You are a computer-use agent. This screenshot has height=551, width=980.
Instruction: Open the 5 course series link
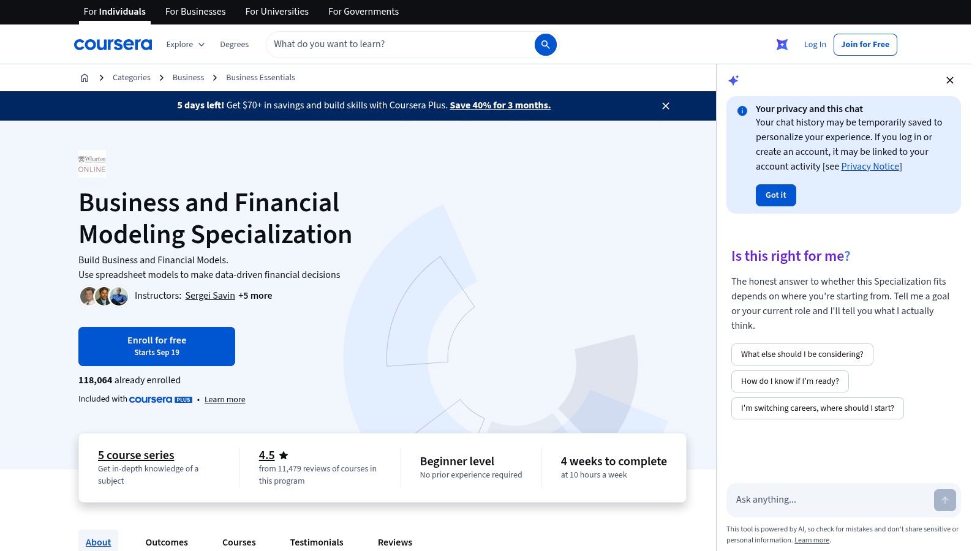click(x=136, y=455)
